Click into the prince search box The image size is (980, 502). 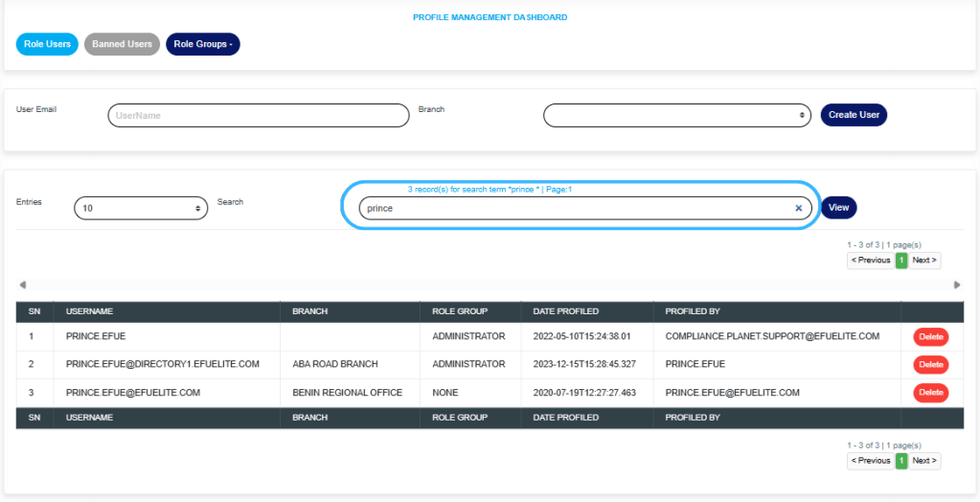[x=575, y=208]
